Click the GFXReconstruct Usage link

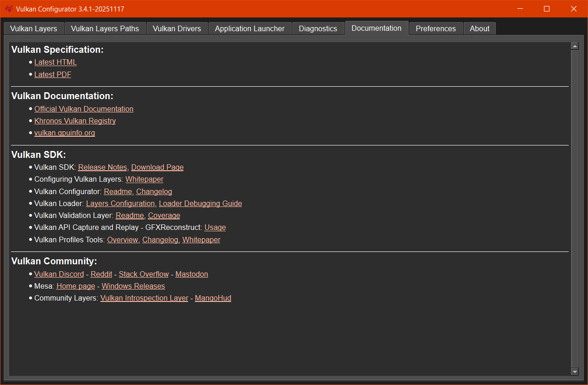[215, 228]
